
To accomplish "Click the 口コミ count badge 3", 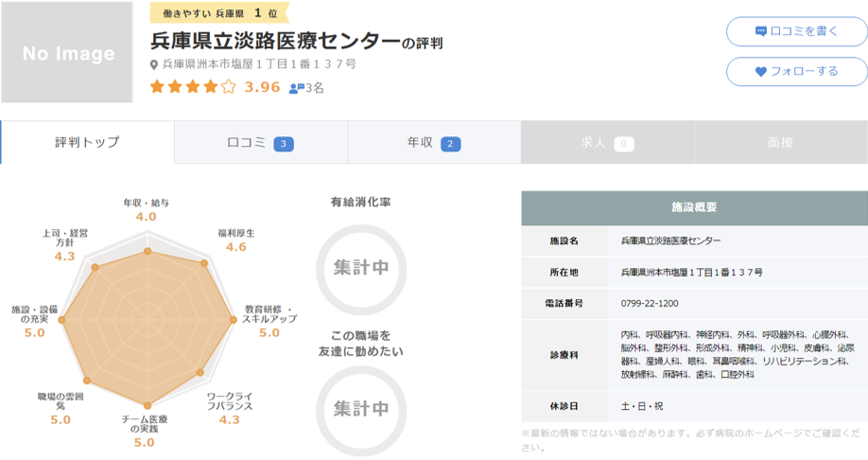I will tap(284, 144).
